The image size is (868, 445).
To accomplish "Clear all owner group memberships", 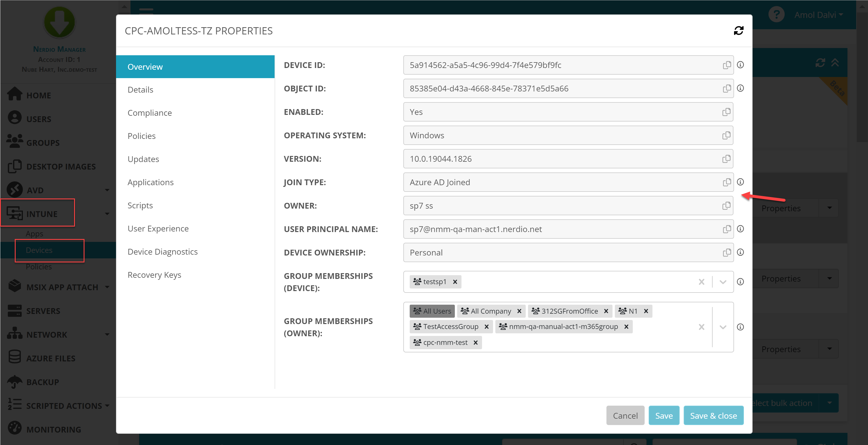I will tap(702, 327).
